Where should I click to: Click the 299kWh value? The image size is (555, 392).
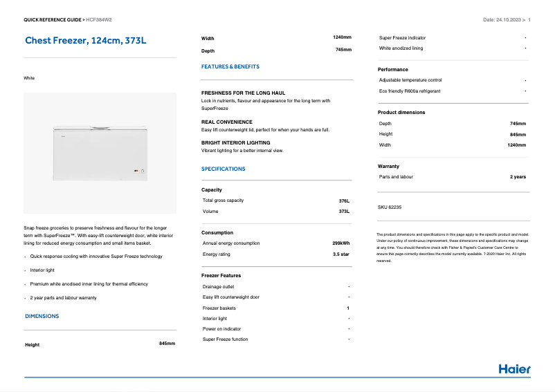tap(341, 243)
